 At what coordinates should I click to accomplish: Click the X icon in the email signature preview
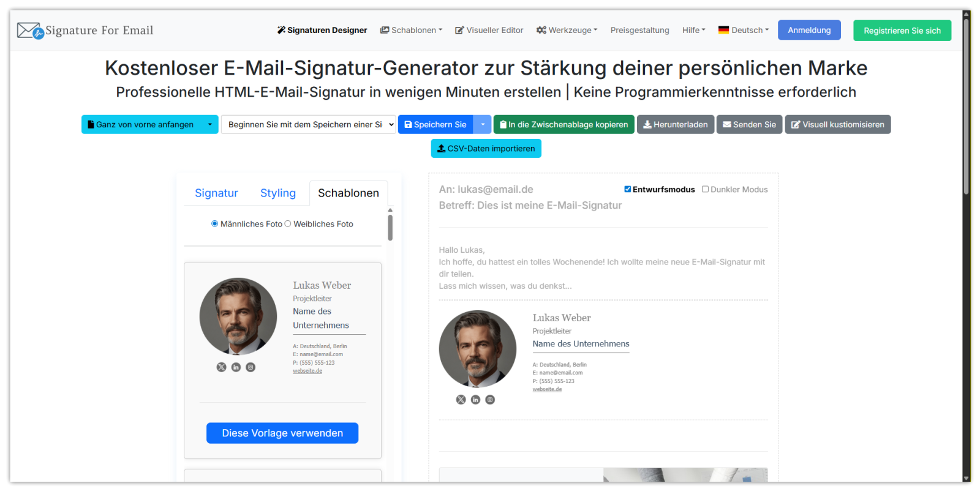[x=461, y=399]
